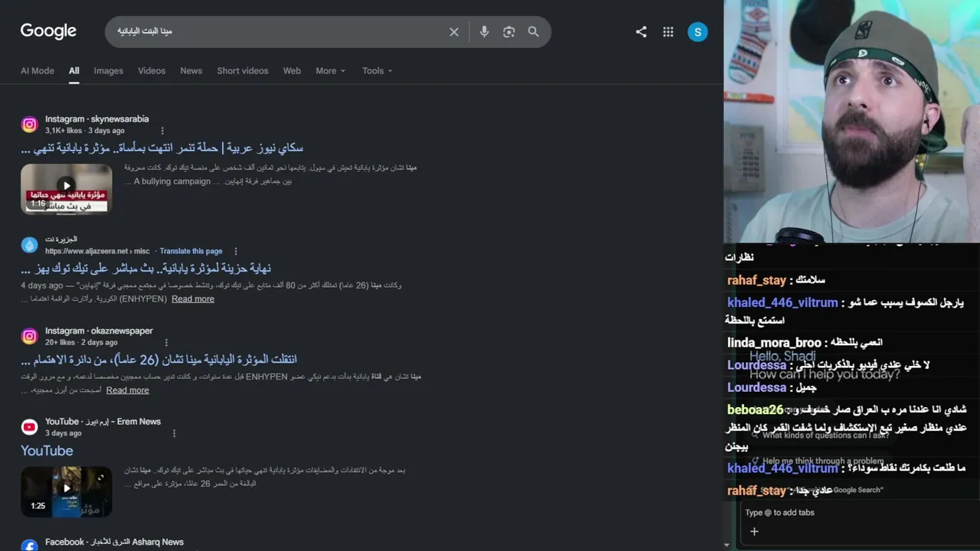
Task: Open the News tab
Action: 191,70
